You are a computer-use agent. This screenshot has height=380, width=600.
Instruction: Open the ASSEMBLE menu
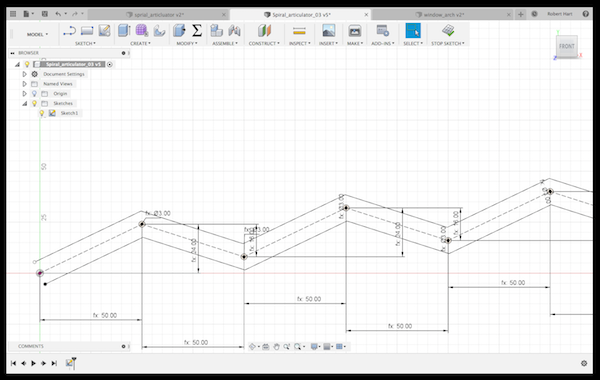click(225, 44)
